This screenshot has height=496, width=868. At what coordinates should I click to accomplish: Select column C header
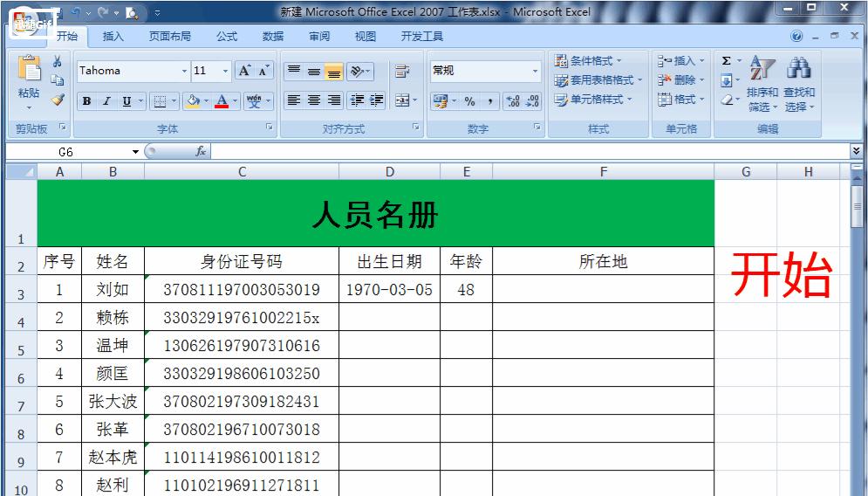(242, 172)
